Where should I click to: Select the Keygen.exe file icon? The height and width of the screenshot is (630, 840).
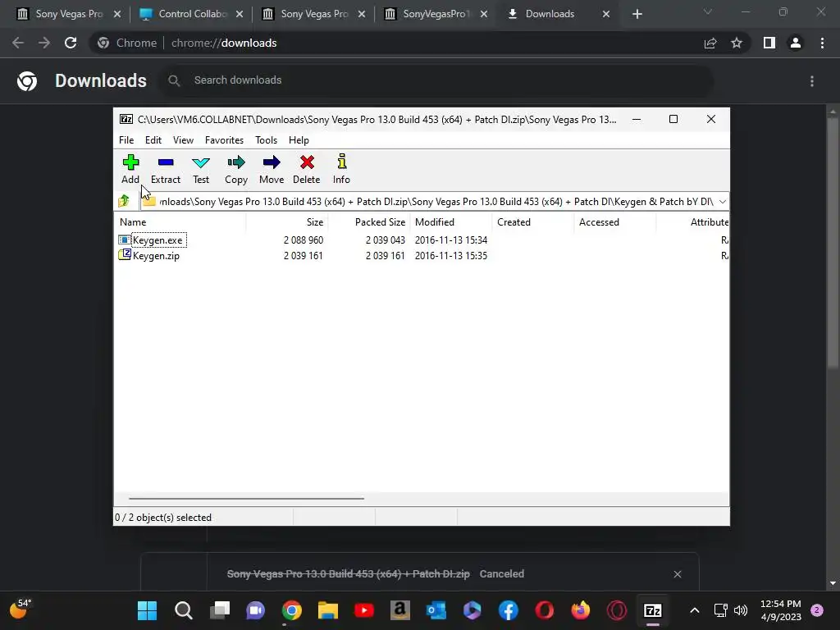(125, 240)
